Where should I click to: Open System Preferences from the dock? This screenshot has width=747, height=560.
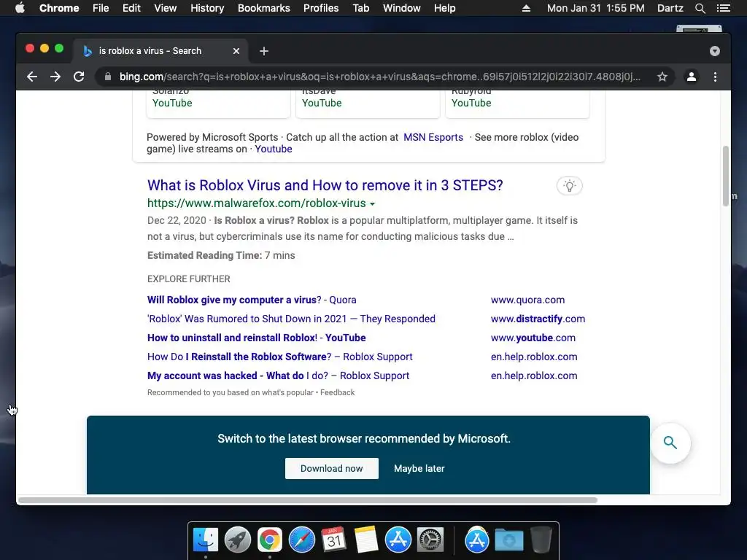coord(430,540)
